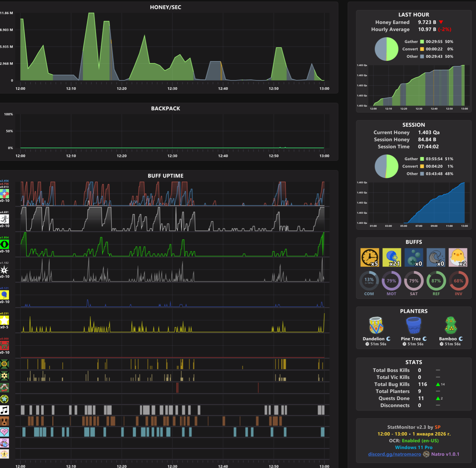Click the music note buff row icon
This screenshot has width=476, height=468.
click(x=4, y=410)
